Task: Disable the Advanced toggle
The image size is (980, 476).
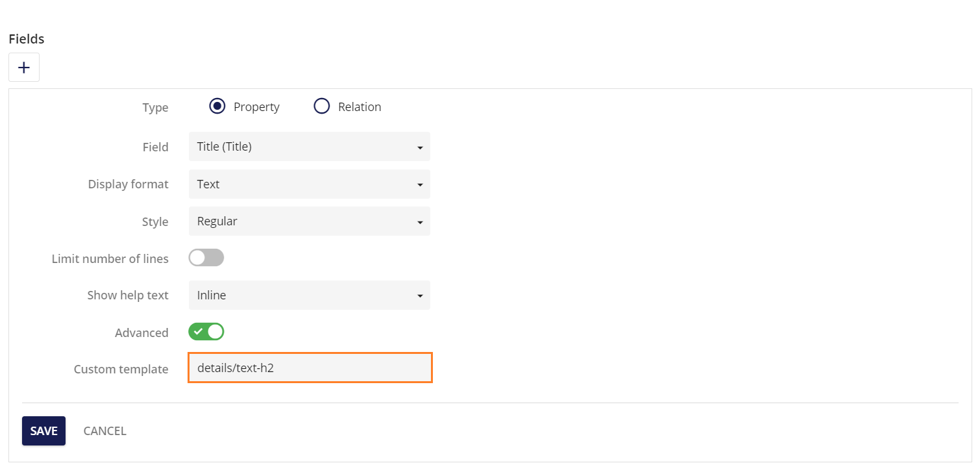Action: point(206,331)
